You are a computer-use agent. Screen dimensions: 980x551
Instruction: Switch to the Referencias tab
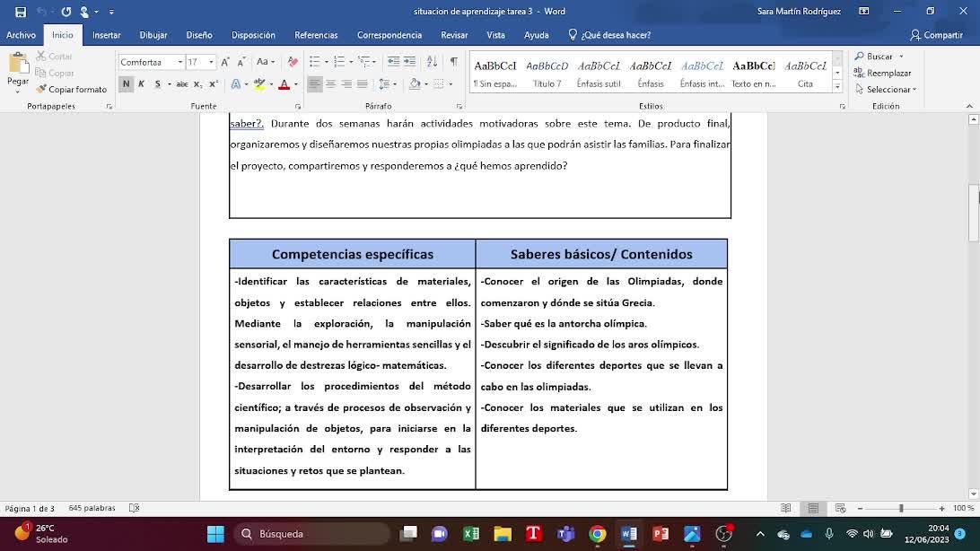(x=316, y=35)
